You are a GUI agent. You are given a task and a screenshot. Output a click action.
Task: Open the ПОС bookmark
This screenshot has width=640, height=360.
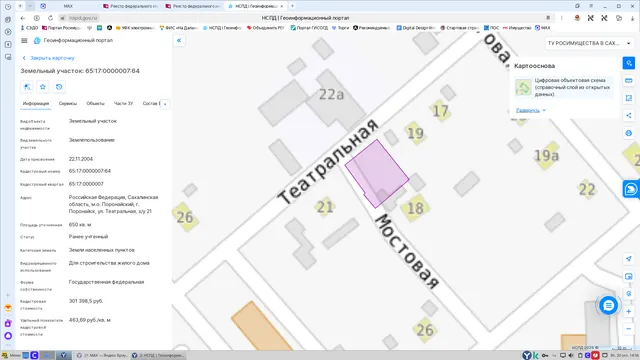[491, 28]
